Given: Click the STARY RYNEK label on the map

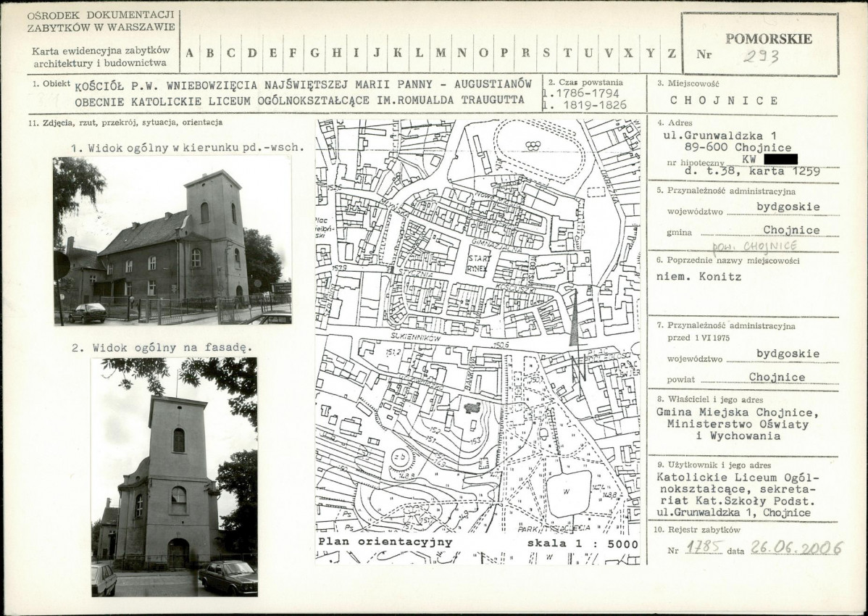Looking at the screenshot, I should pos(480,261).
